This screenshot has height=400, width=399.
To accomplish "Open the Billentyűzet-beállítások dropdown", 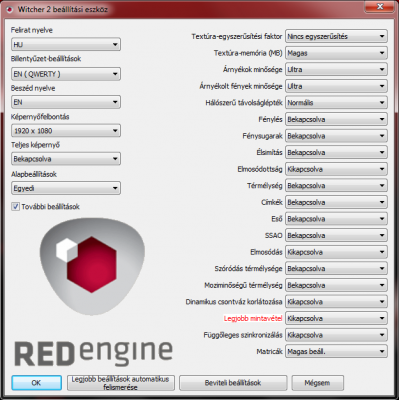I will coord(66,74).
